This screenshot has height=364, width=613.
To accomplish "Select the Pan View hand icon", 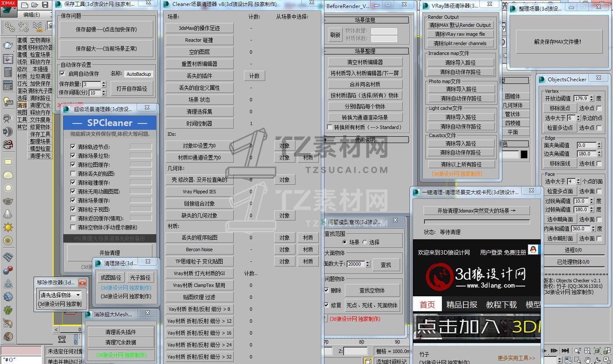I will (587, 360).
